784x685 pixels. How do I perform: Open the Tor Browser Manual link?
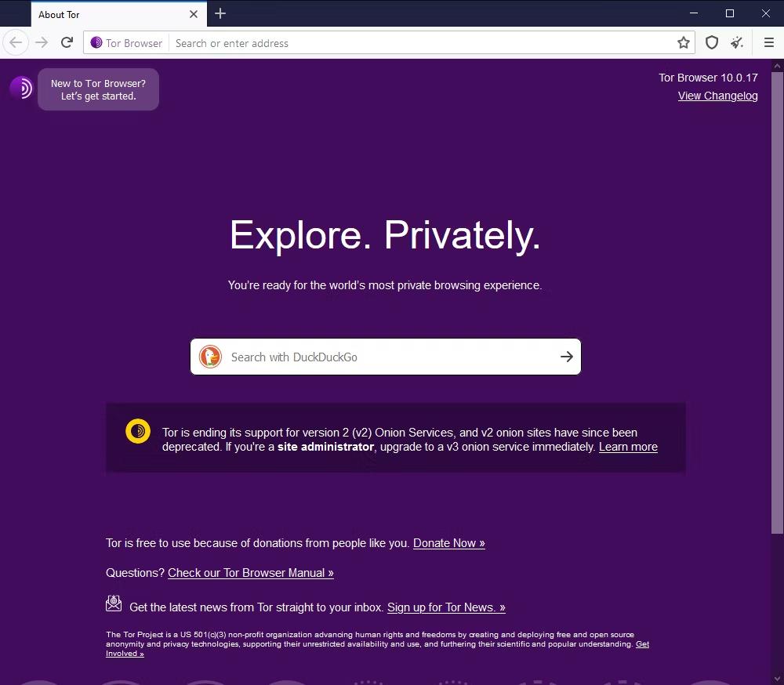pos(250,572)
